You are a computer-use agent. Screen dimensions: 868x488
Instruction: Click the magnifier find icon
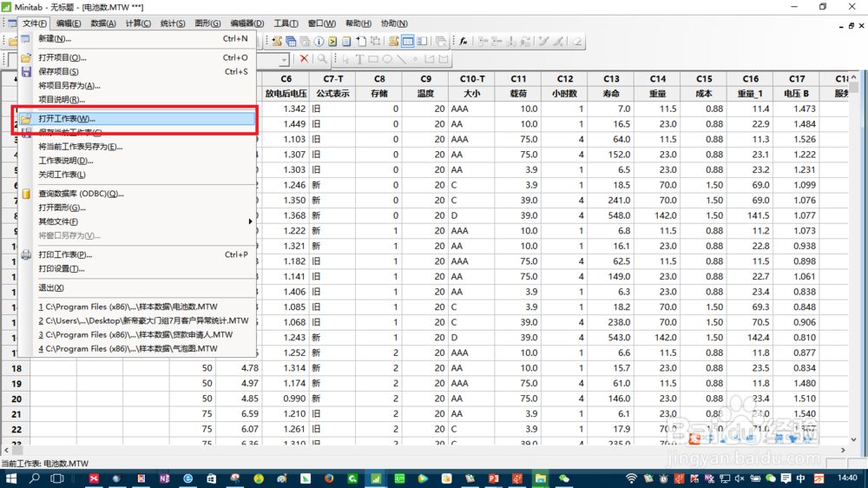point(322,59)
